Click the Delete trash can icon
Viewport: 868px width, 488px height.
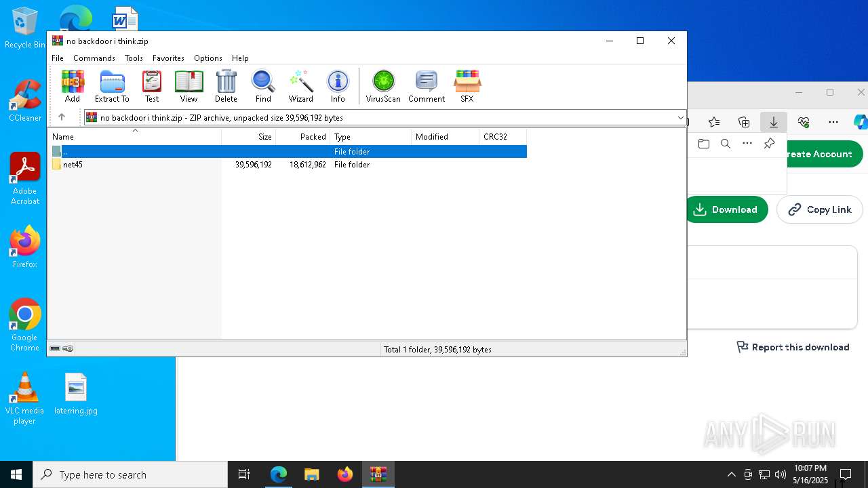pyautogui.click(x=226, y=86)
